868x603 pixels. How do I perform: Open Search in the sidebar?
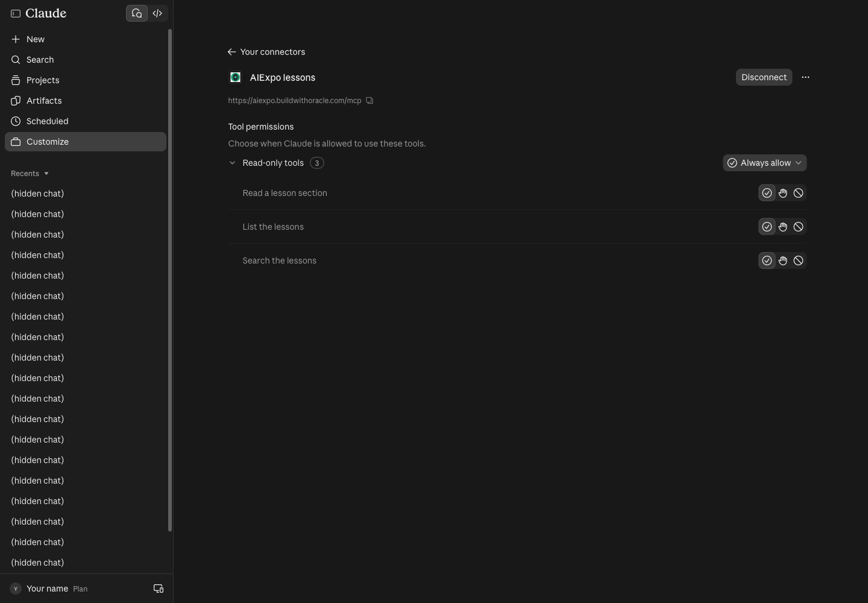pyautogui.click(x=86, y=60)
